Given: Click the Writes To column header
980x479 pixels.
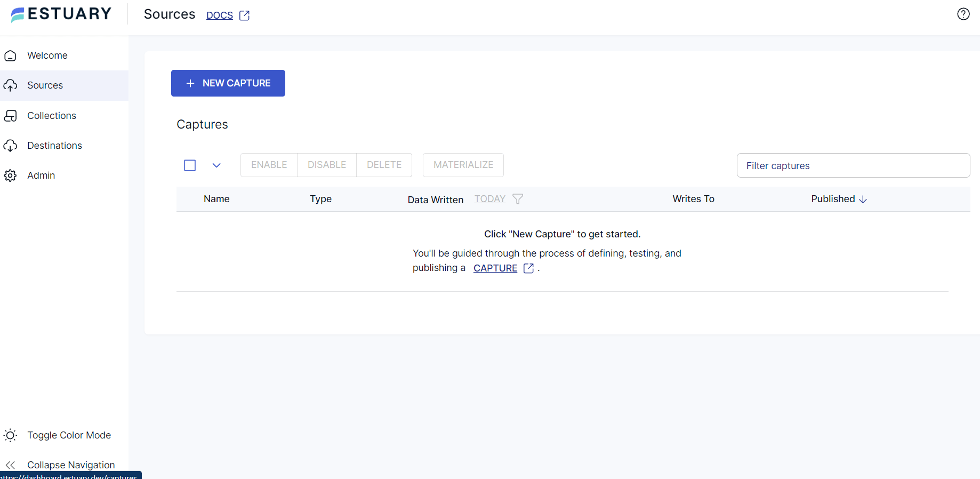Looking at the screenshot, I should (x=693, y=199).
